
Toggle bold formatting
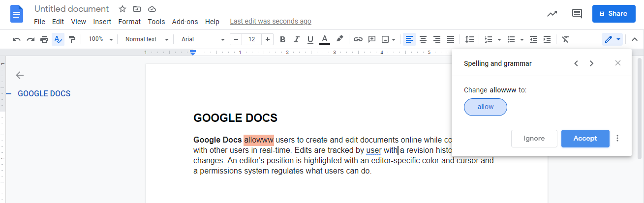[282, 39]
